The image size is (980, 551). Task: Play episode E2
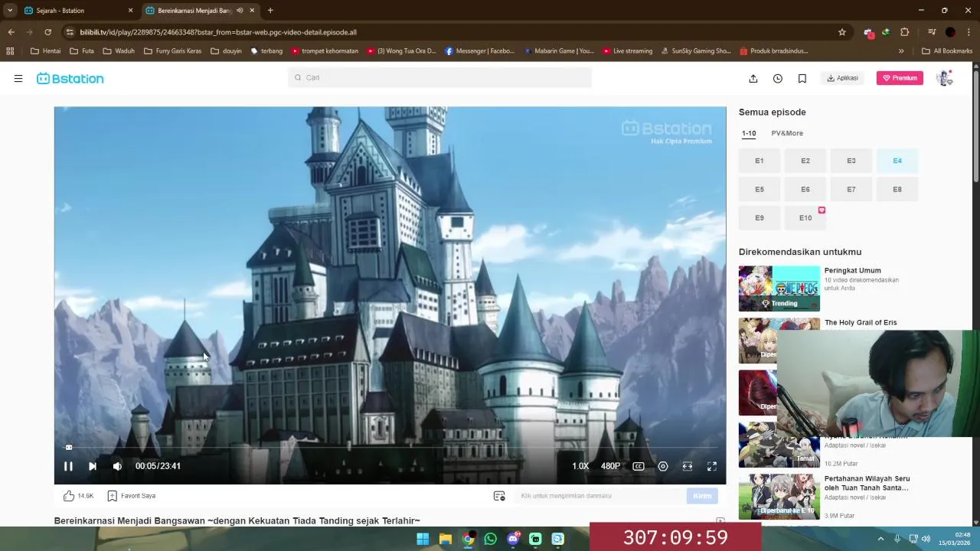click(805, 161)
